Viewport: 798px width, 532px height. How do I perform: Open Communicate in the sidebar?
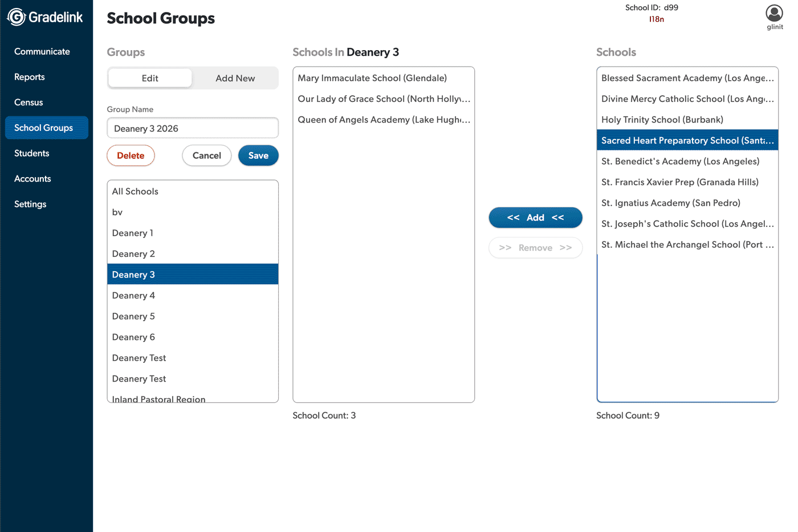42,51
